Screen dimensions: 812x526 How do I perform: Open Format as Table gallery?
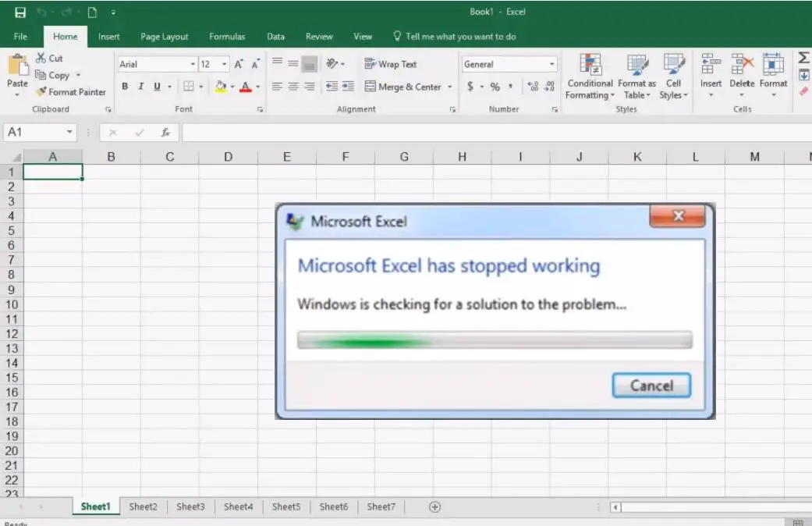[637, 76]
